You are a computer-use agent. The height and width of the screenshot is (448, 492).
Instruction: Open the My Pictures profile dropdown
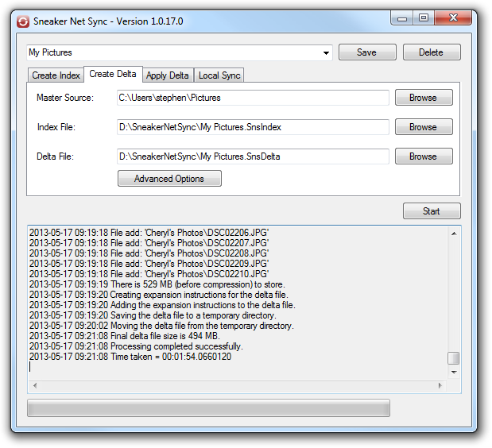[326, 52]
